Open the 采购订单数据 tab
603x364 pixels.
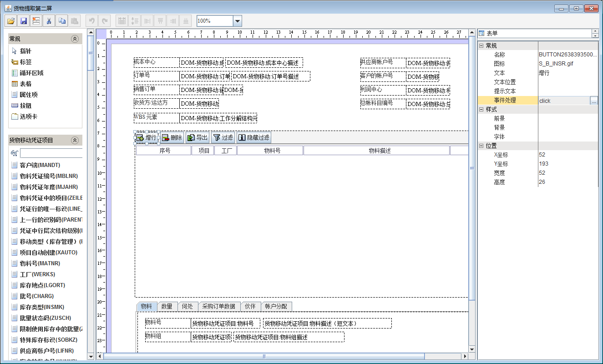point(218,306)
